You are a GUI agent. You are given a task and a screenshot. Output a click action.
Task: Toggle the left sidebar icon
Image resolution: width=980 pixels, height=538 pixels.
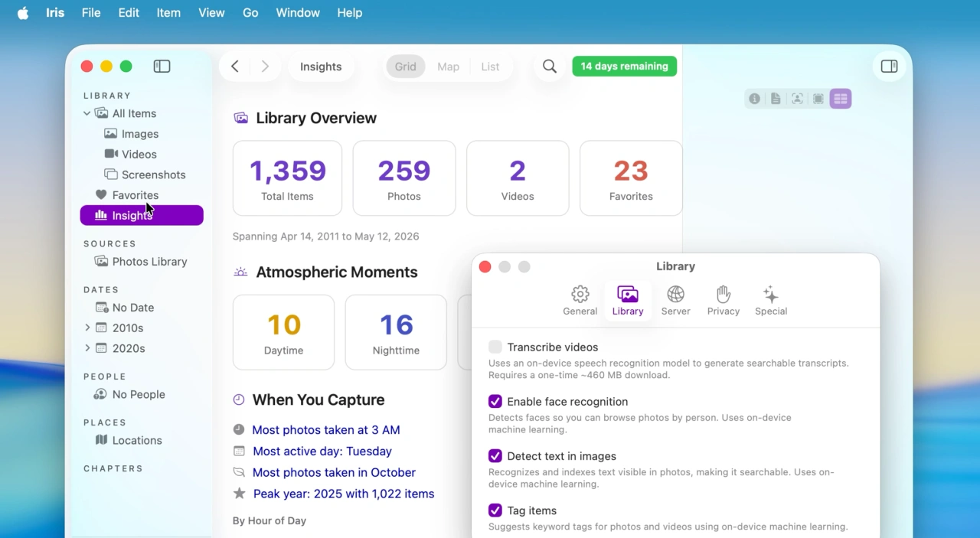(162, 67)
